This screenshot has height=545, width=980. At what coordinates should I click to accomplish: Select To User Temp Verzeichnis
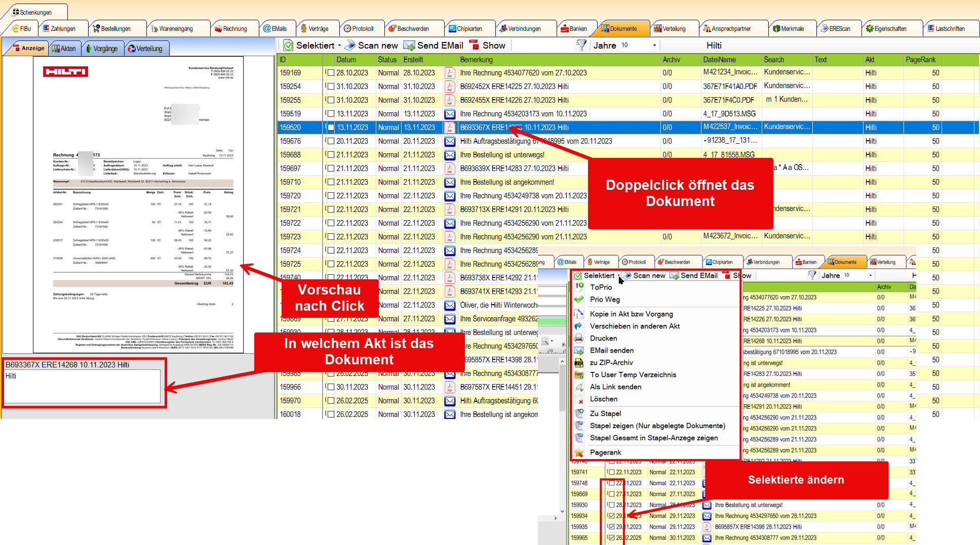coord(633,374)
